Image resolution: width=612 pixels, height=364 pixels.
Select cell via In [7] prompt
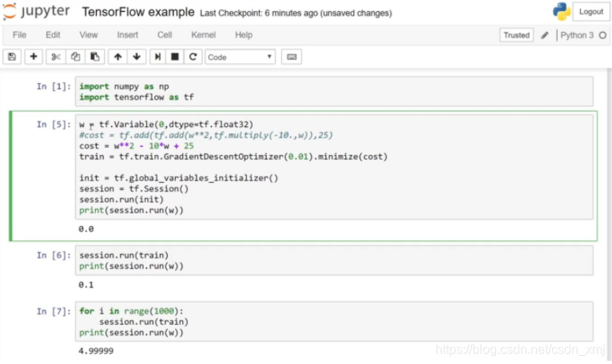point(54,311)
